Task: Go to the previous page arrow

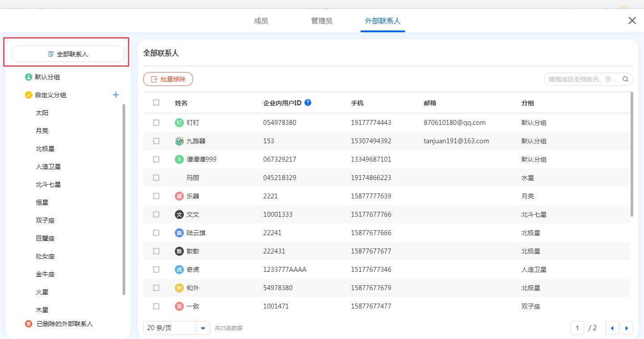Action: [x=612, y=328]
